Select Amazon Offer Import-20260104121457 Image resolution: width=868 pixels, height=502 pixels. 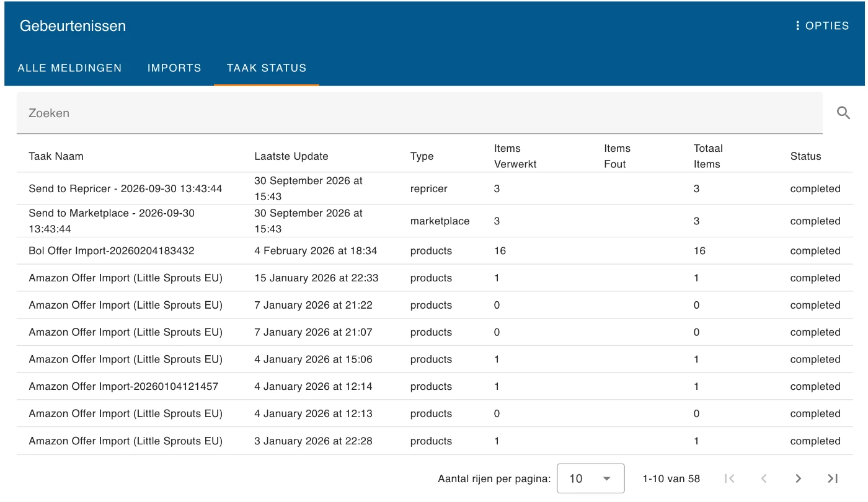123,386
